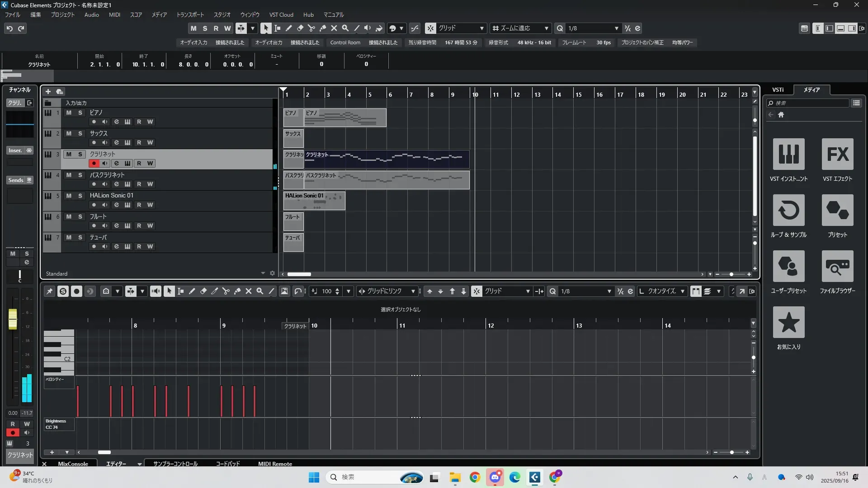
Task: Solo the サックス track
Action: pyautogui.click(x=80, y=134)
